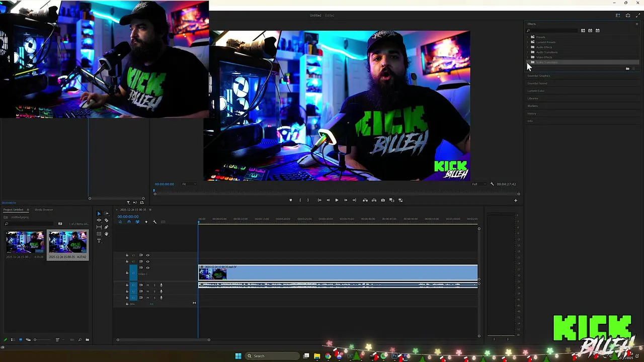Open the Essential Graphics panel
Image resolution: width=644 pixels, height=362 pixels.
pos(538,76)
